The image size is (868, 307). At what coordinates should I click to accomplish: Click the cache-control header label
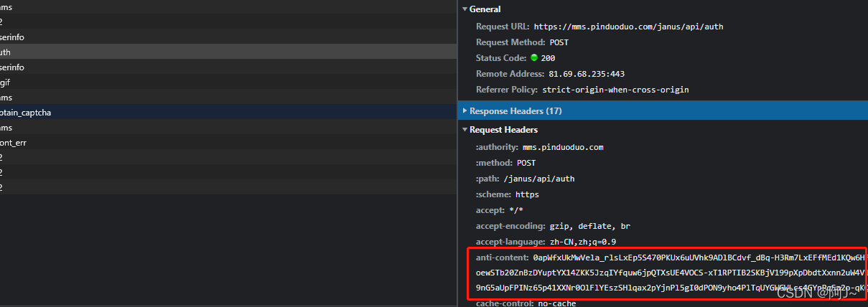(505, 303)
